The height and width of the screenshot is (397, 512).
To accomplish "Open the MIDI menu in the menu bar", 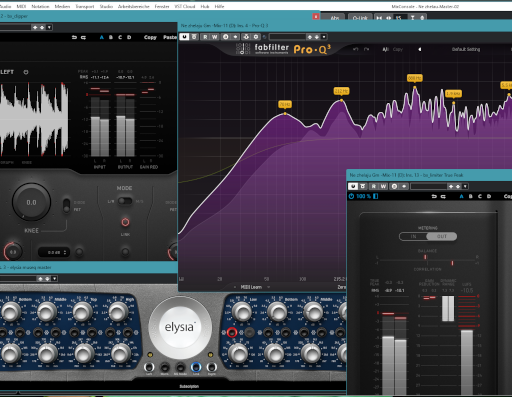I will (21, 6).
